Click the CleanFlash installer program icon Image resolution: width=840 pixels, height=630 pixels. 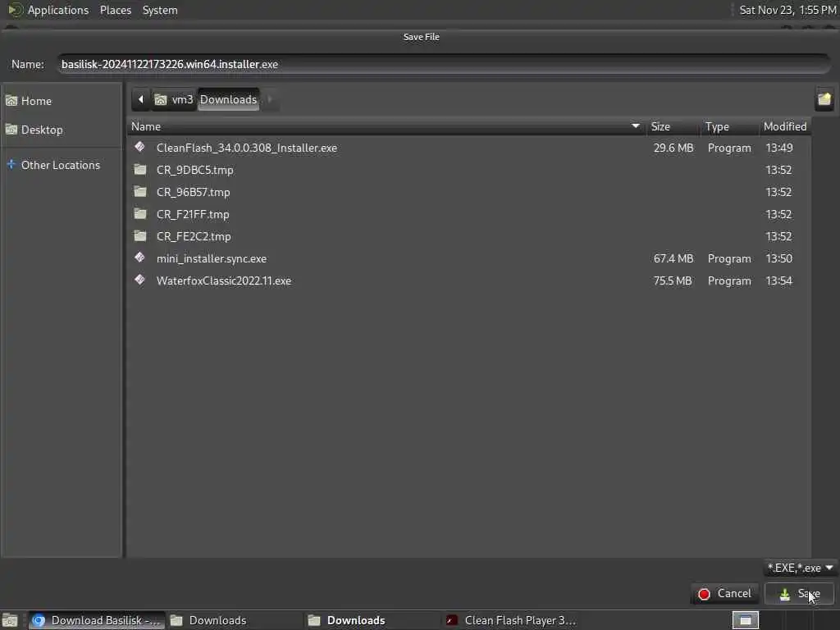point(139,147)
